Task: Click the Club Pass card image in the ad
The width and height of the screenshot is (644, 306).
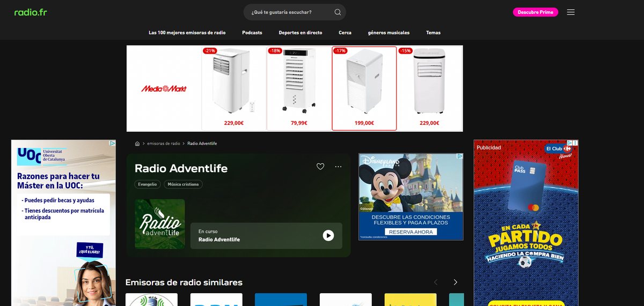Action: [x=527, y=187]
